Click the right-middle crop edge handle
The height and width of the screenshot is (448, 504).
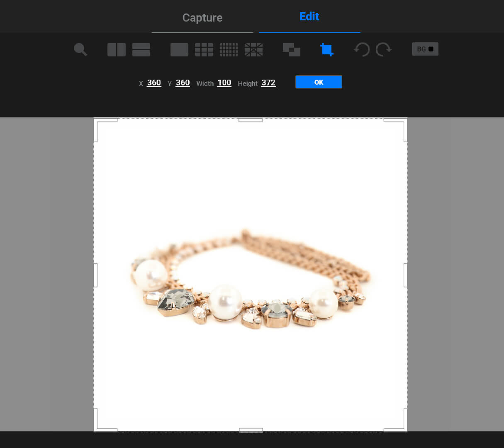(x=406, y=275)
